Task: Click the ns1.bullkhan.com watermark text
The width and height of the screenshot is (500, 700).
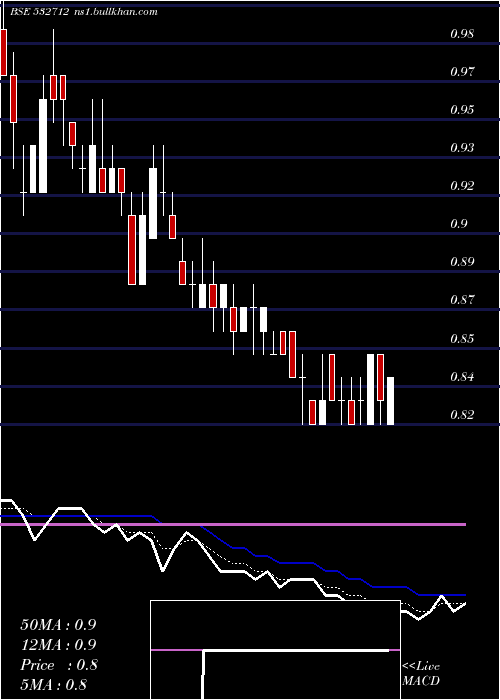Action: pyautogui.click(x=115, y=12)
